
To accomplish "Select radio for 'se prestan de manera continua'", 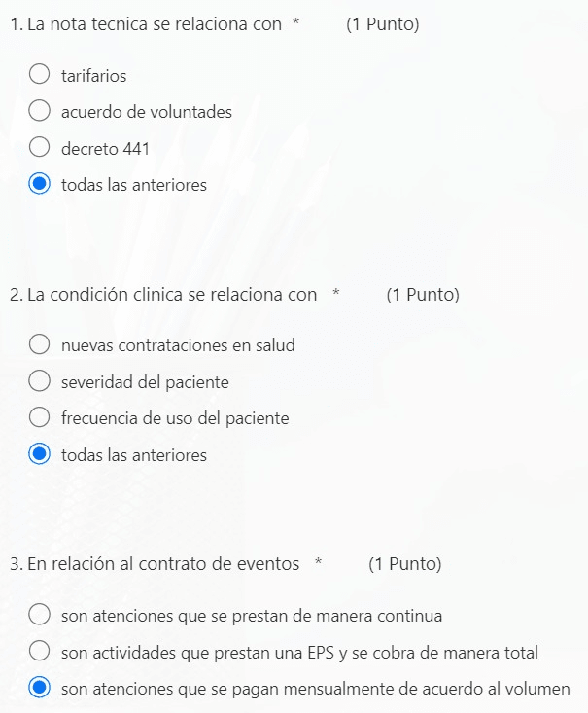I will point(39,615).
